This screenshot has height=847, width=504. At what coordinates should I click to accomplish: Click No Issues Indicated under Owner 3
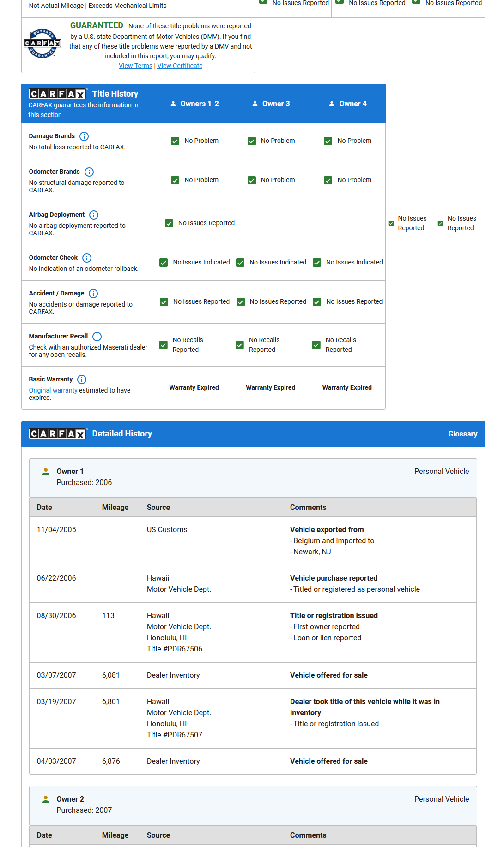click(x=278, y=262)
